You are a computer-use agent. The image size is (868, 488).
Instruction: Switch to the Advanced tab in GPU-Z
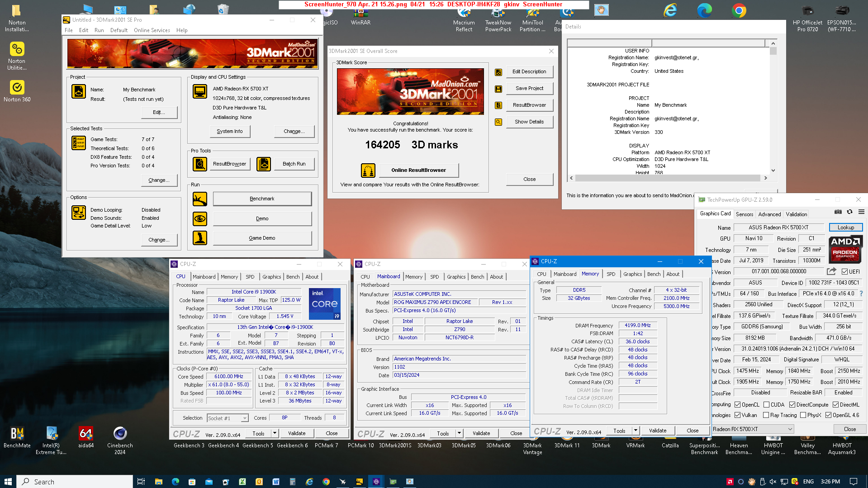click(769, 214)
